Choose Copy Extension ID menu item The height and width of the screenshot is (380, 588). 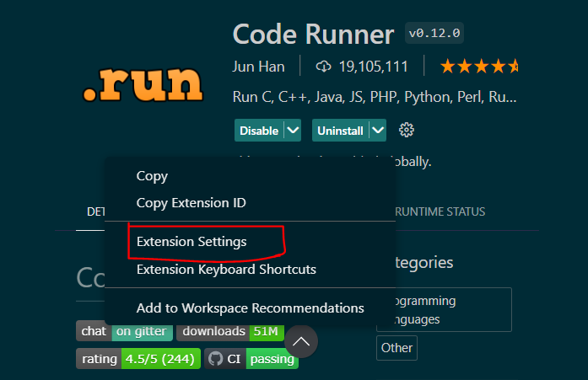point(250,203)
